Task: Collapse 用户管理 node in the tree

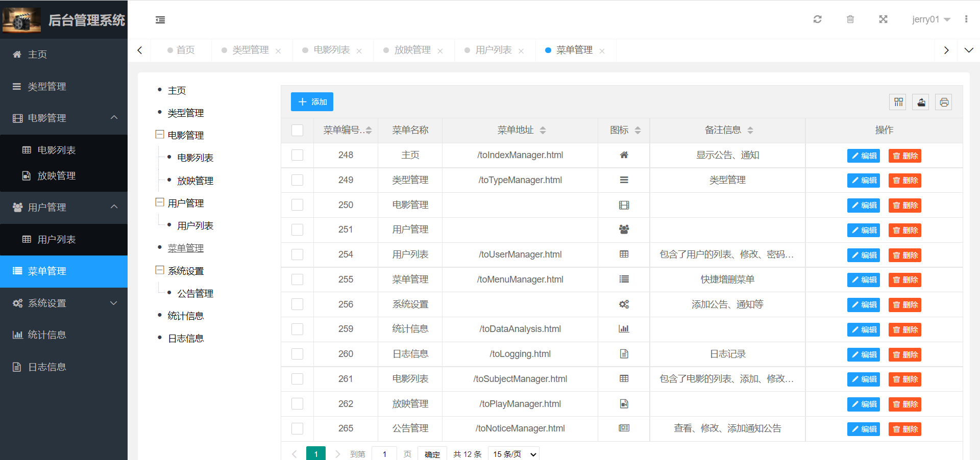Action: [159, 202]
